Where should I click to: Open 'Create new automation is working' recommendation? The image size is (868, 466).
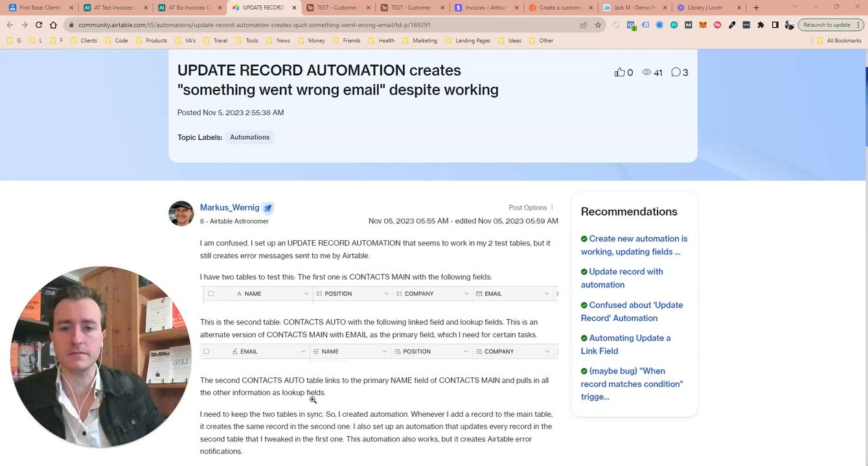point(634,245)
